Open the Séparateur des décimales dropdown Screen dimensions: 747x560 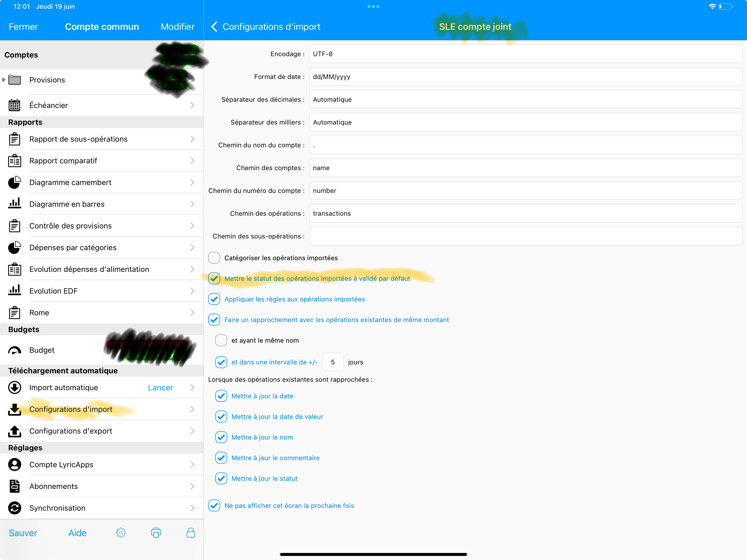click(x=526, y=100)
